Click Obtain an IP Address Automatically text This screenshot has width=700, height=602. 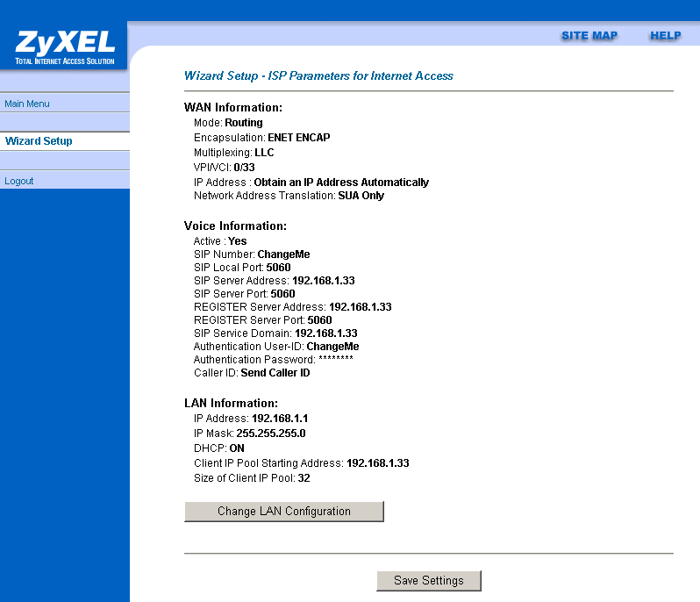pyautogui.click(x=341, y=183)
